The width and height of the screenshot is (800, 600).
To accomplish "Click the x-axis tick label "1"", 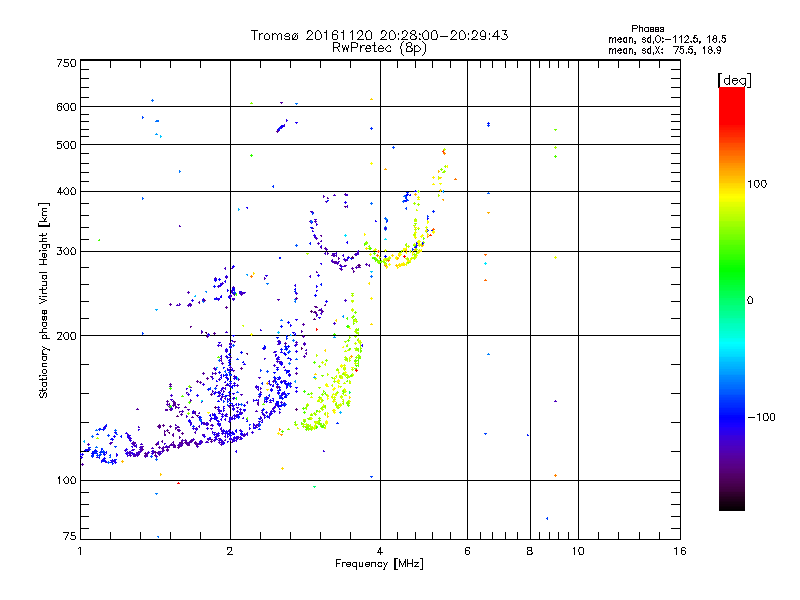I will pos(80,551).
